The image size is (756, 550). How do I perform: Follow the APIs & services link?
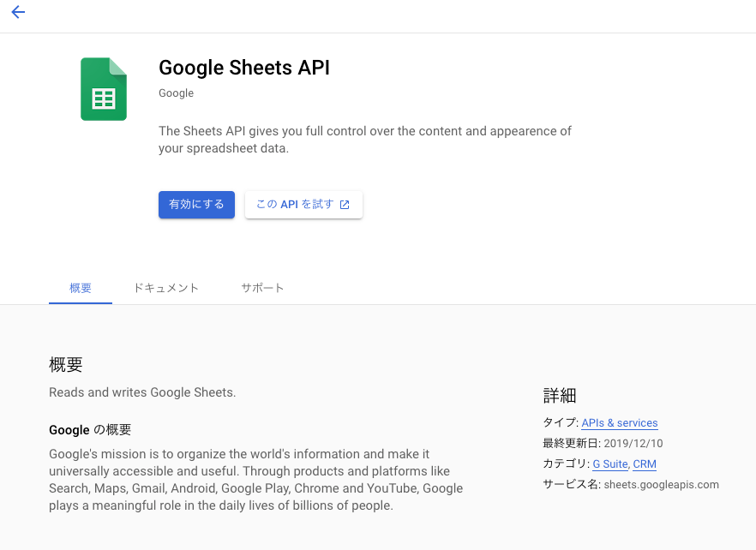click(x=620, y=422)
